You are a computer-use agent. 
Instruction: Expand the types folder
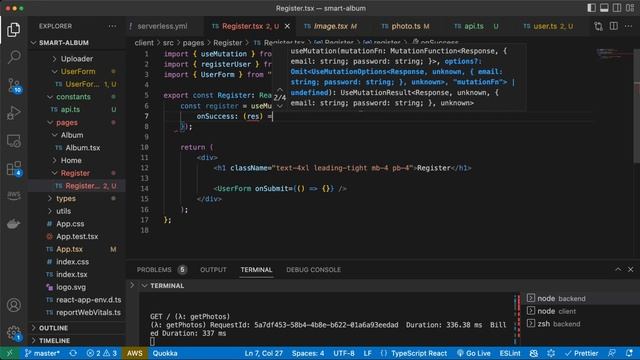pos(66,198)
